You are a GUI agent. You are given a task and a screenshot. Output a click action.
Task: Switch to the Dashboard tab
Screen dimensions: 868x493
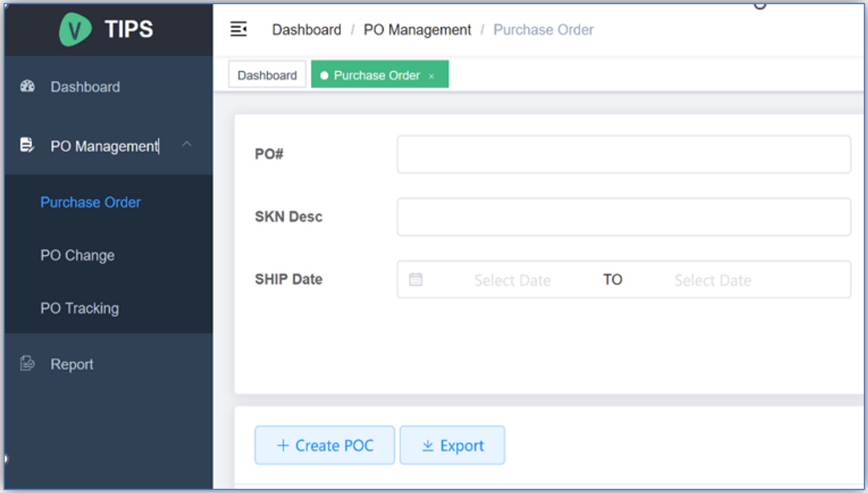point(267,75)
